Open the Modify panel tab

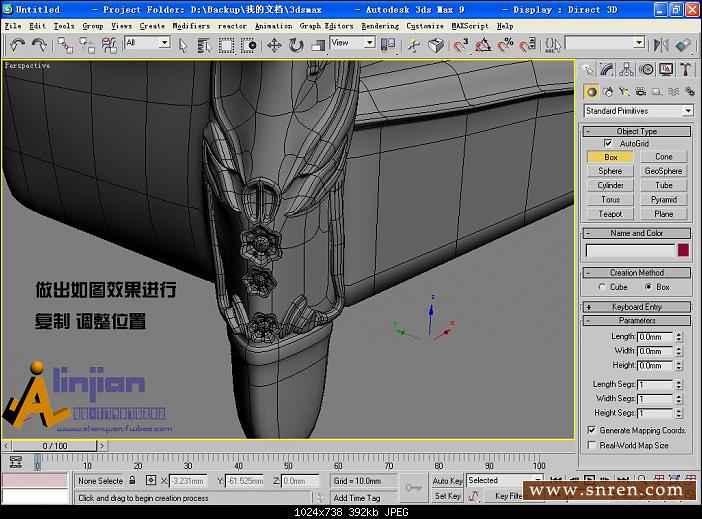607,69
